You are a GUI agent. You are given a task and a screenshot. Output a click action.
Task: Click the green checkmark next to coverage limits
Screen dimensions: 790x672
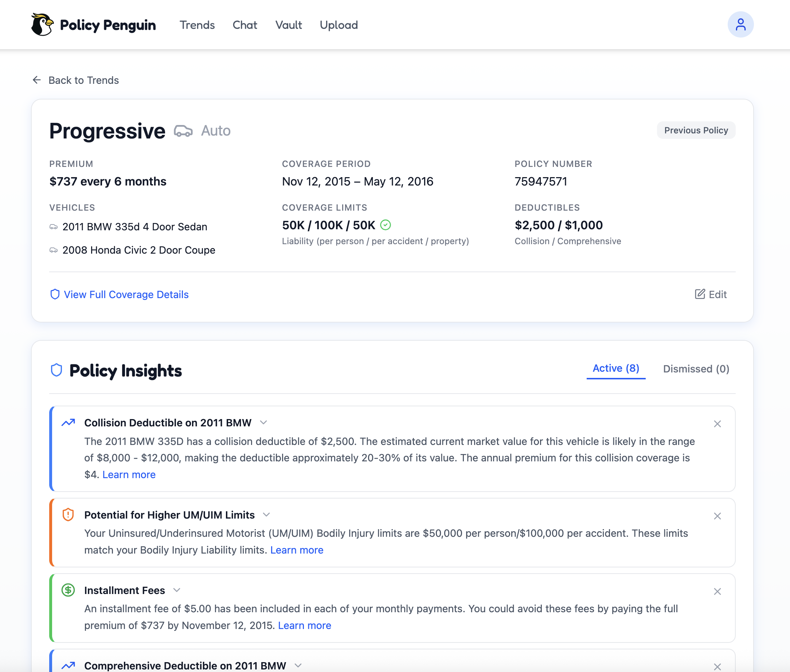(x=386, y=225)
